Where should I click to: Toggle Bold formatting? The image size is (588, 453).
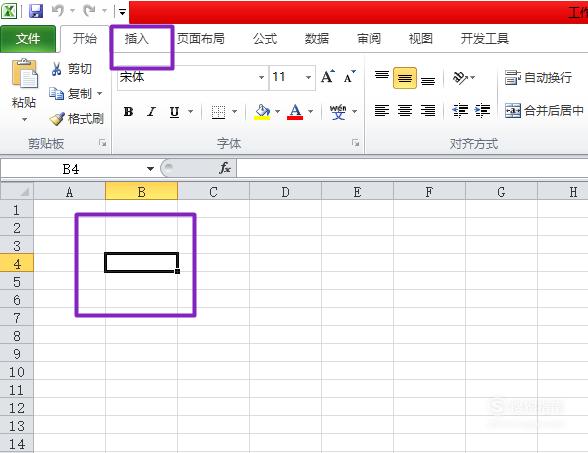click(128, 111)
